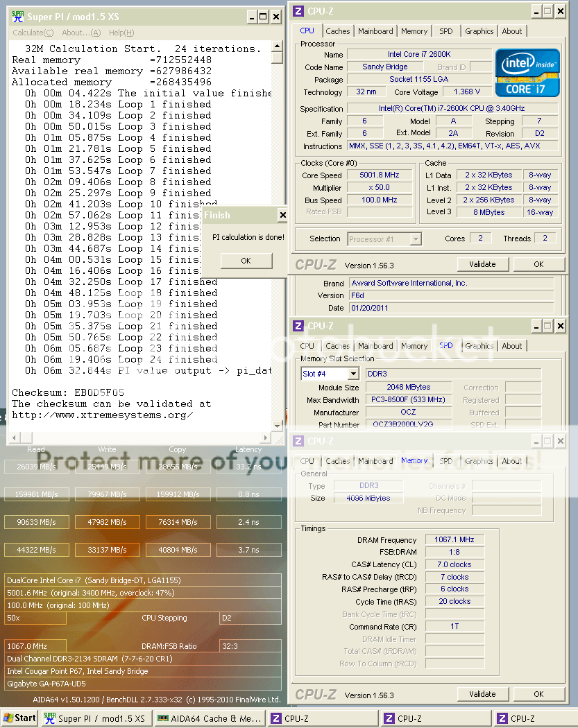Click the CPU-Z logo icon in the top window title bar
Viewport: 578px width, 728px height.
pyautogui.click(x=298, y=11)
